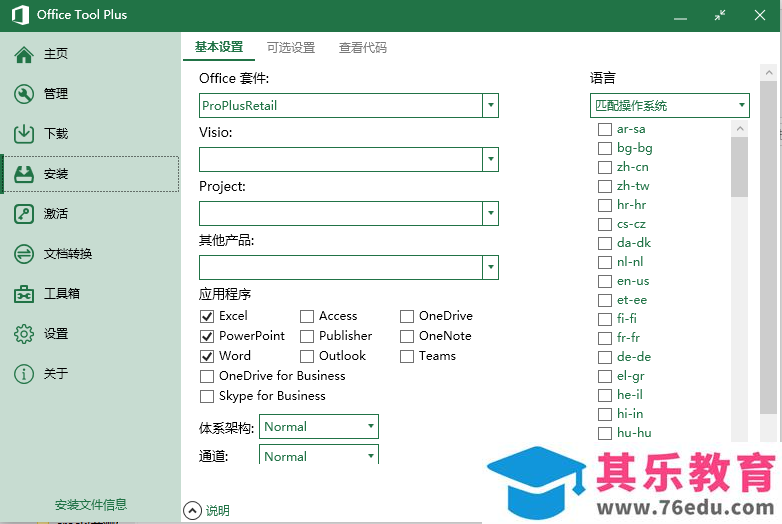Open the 激活 sidebar menu item

click(x=91, y=214)
